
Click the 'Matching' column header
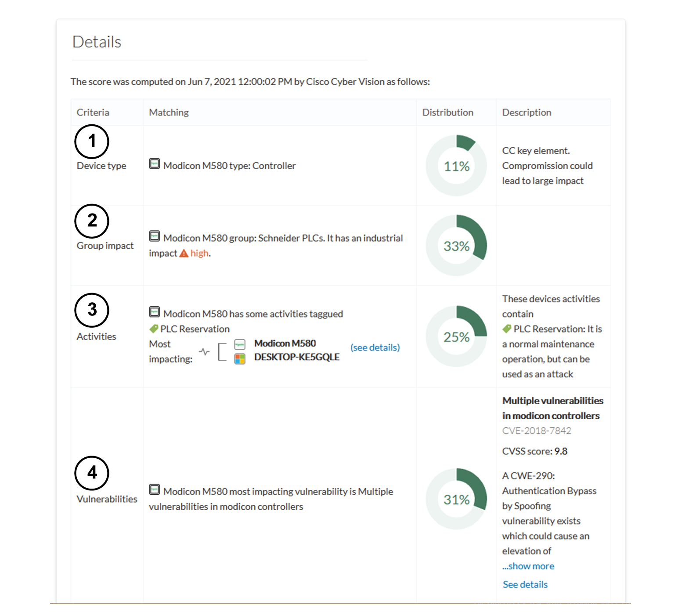169,112
